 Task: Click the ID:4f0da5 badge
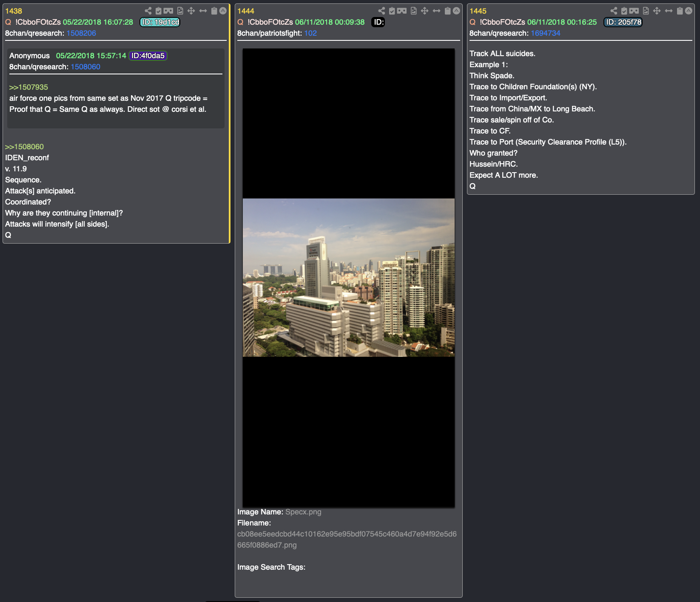pos(148,56)
